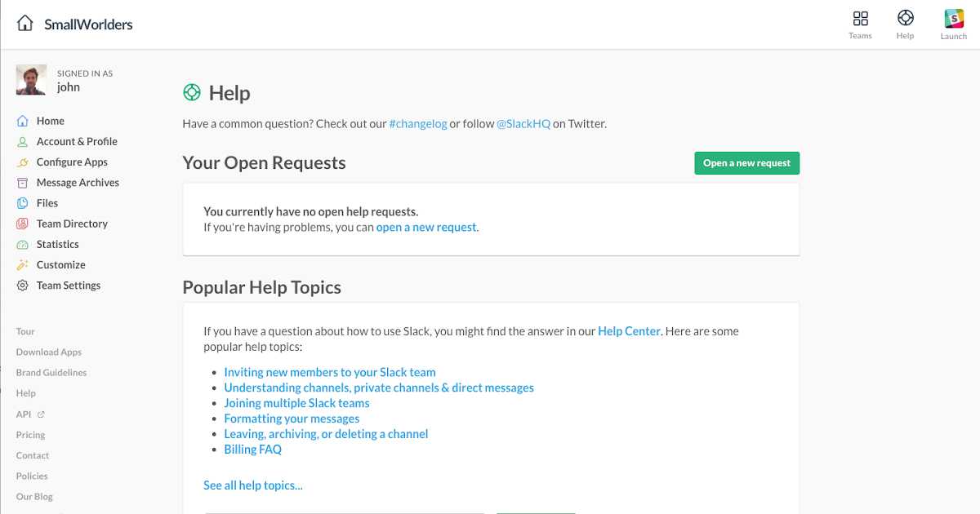980x514 pixels.
Task: Click the SmallWorlders team name
Action: (x=88, y=24)
